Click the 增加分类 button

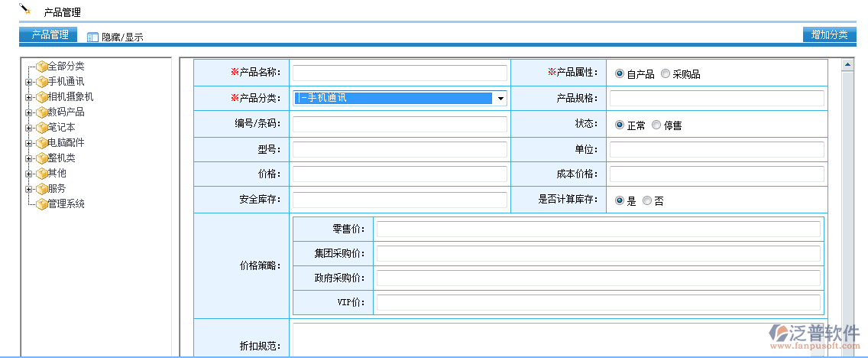[829, 34]
